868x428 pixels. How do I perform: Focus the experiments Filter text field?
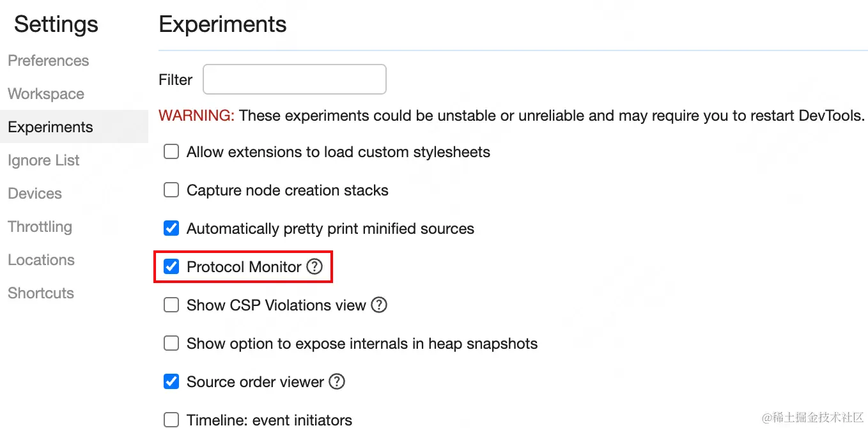(x=294, y=80)
